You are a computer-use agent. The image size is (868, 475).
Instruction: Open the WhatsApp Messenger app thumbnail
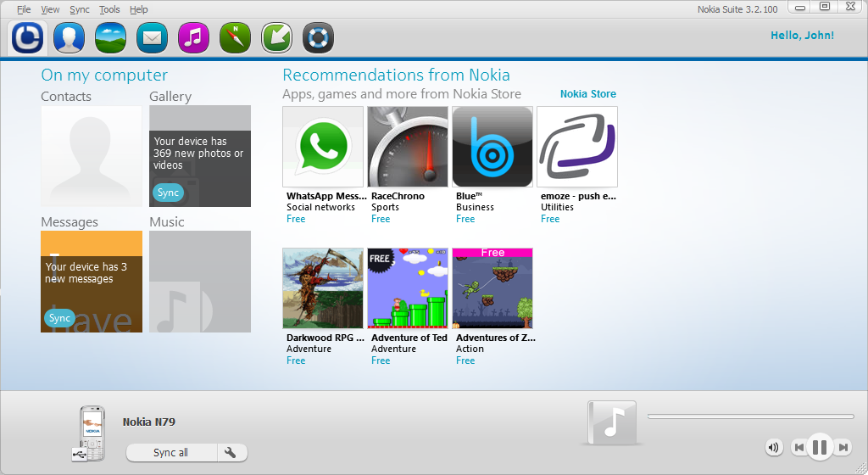point(322,147)
